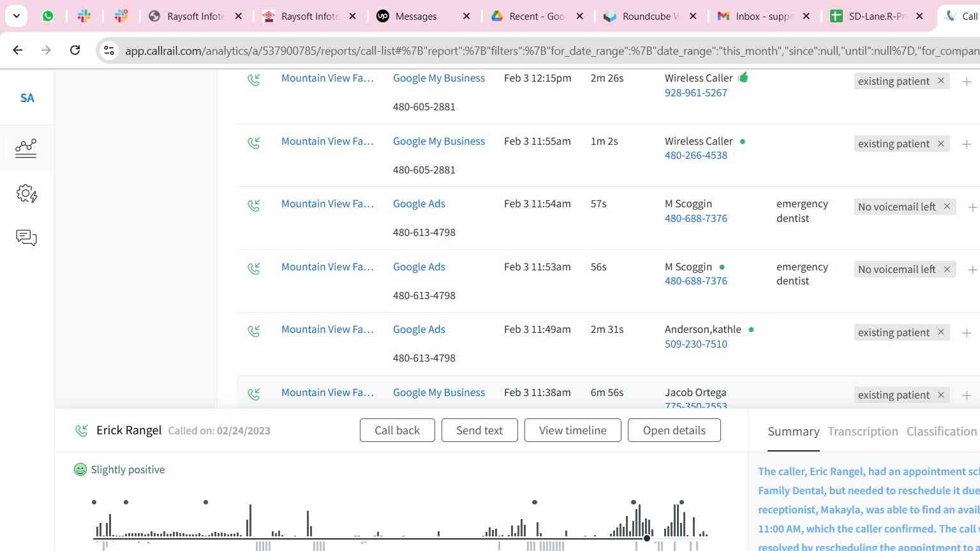Remove existing patient tag on Anderson,kathle call
This screenshot has height=551, width=980.
tap(940, 332)
